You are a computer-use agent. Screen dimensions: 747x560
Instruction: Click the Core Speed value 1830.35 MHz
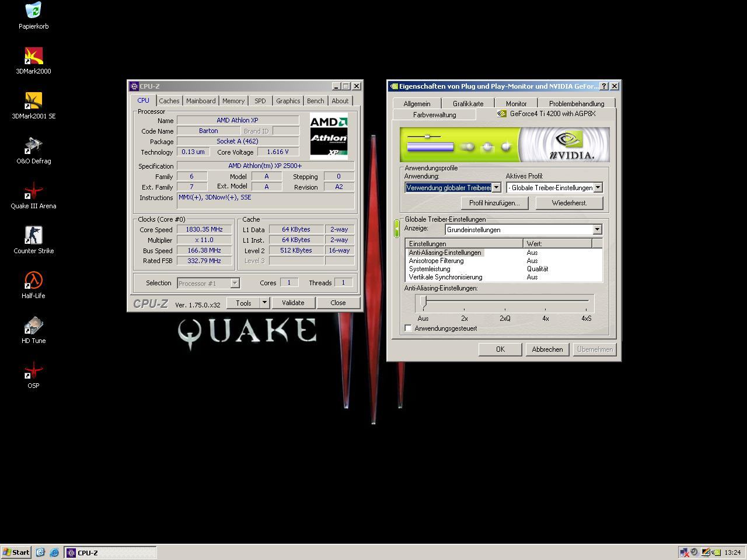204,230
